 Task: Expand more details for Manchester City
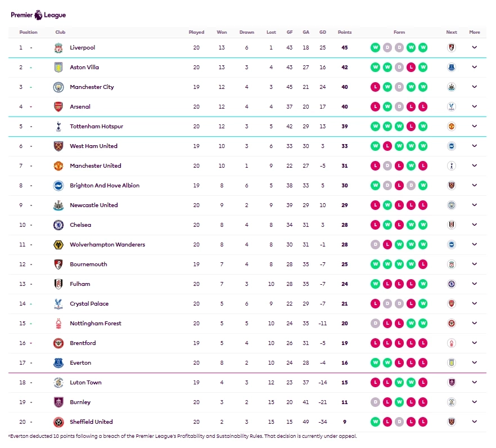(475, 87)
